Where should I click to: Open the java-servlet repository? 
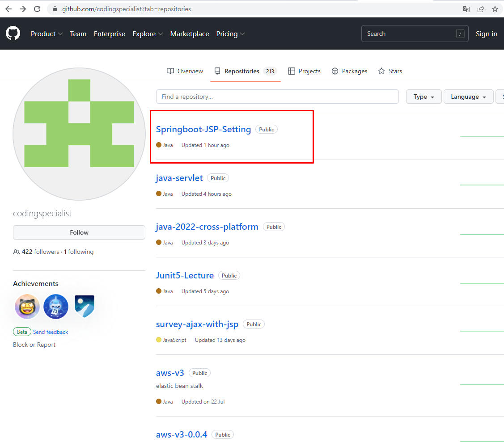click(179, 178)
